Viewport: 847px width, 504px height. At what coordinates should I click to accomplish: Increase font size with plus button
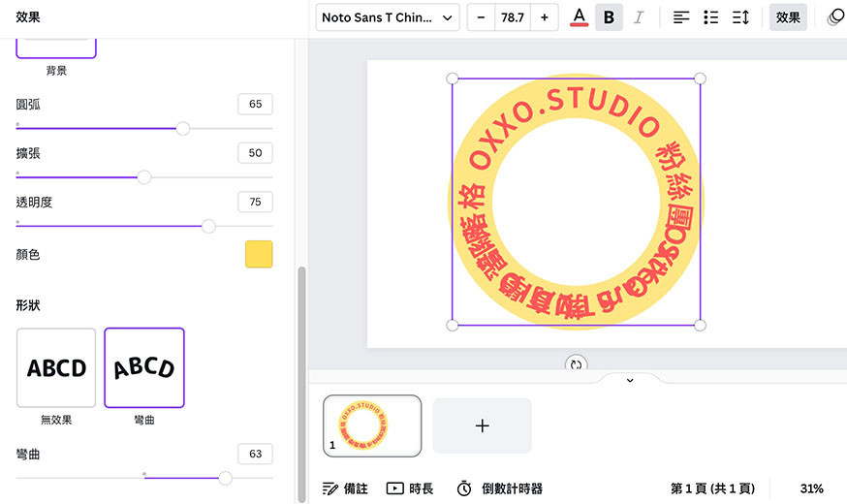tap(545, 17)
